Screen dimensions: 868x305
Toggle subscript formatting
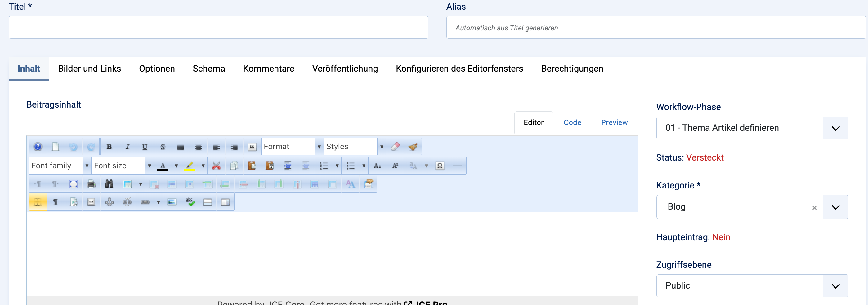click(x=378, y=166)
